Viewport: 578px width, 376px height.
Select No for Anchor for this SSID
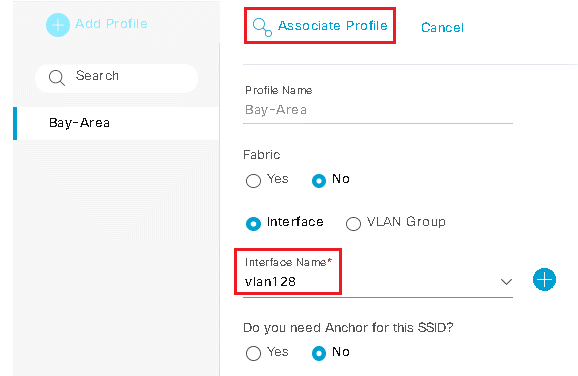(319, 353)
